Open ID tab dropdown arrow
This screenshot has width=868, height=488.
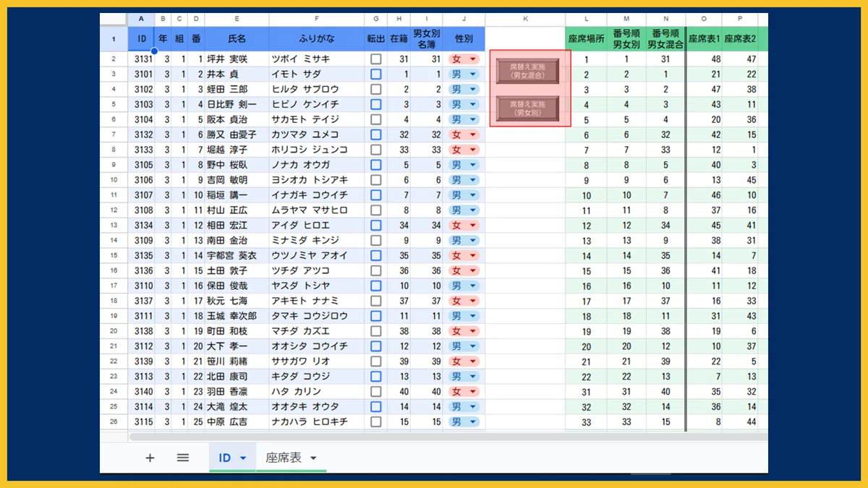pos(243,458)
